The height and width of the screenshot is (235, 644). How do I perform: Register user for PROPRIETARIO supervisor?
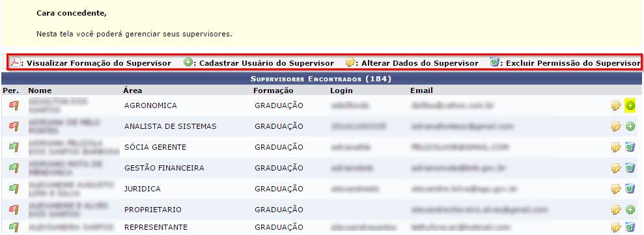[x=630, y=210]
